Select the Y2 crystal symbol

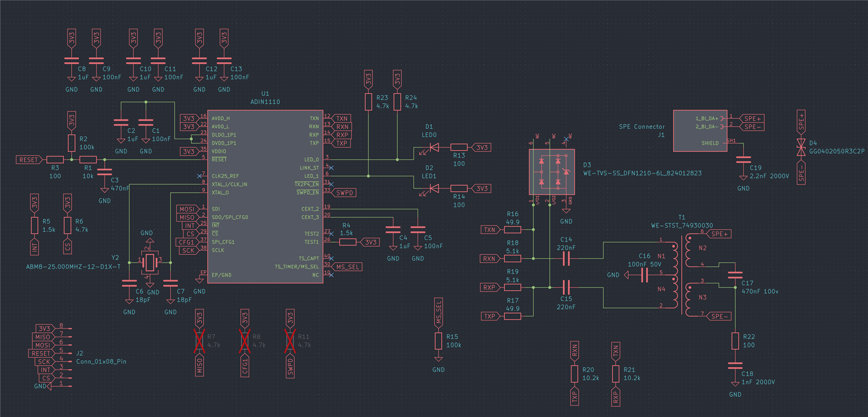[x=150, y=262]
